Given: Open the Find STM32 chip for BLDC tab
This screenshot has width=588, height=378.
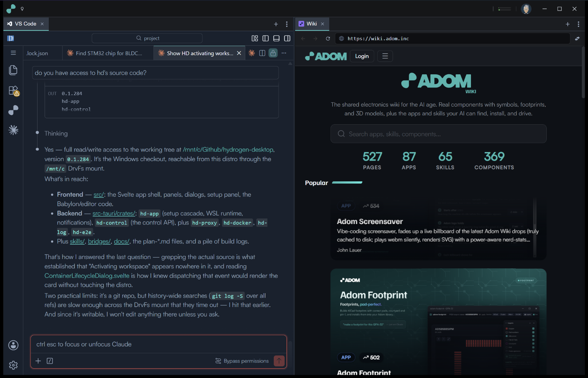Looking at the screenshot, I should (x=109, y=53).
